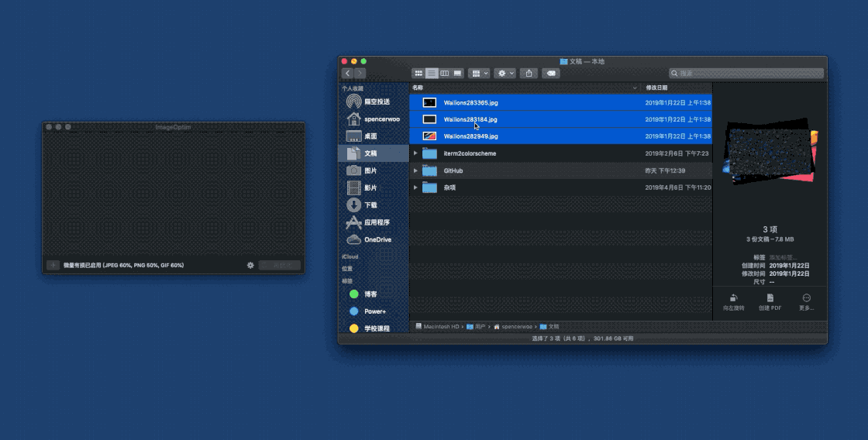Click thumbnail icon of Wallions282949.jpg
The width and height of the screenshot is (868, 440).
(x=429, y=136)
